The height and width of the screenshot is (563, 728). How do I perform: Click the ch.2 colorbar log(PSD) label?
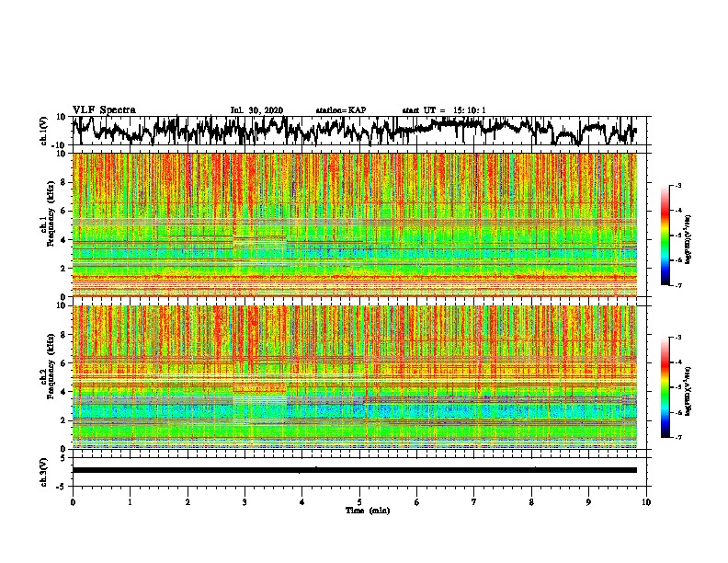click(x=688, y=392)
